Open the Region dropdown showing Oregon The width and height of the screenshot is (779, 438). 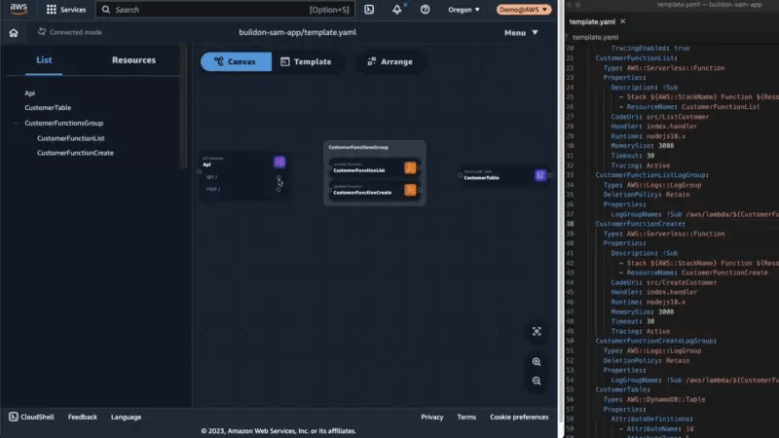pyautogui.click(x=464, y=9)
